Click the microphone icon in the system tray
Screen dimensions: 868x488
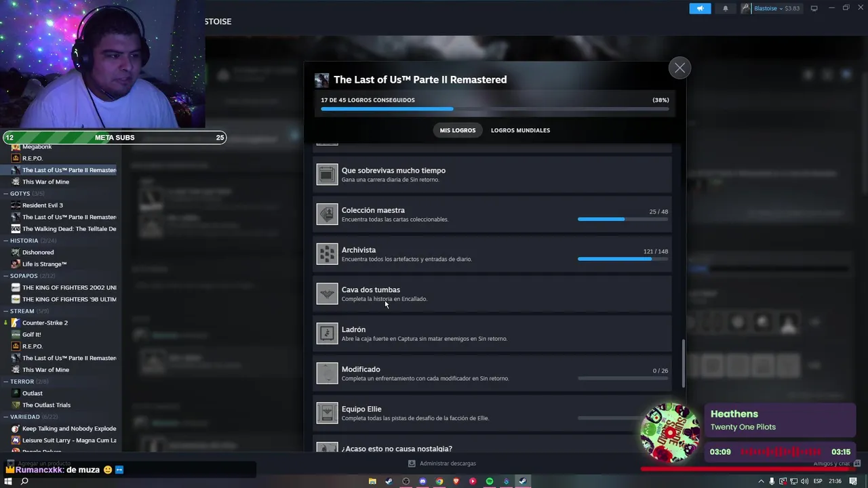pos(772,481)
